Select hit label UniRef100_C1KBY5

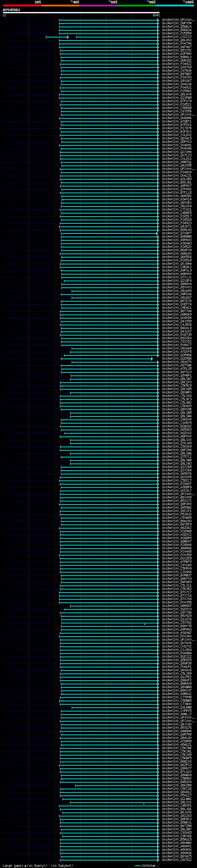tap(176, 423)
